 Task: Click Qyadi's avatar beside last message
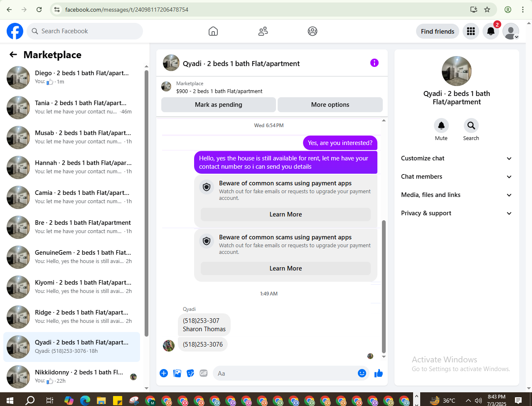(x=169, y=346)
